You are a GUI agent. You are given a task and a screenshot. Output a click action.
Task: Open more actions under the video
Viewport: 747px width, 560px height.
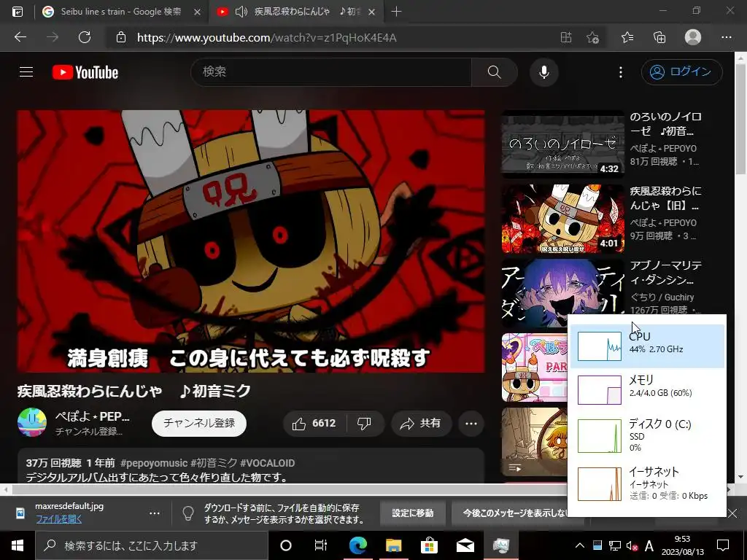point(471,424)
